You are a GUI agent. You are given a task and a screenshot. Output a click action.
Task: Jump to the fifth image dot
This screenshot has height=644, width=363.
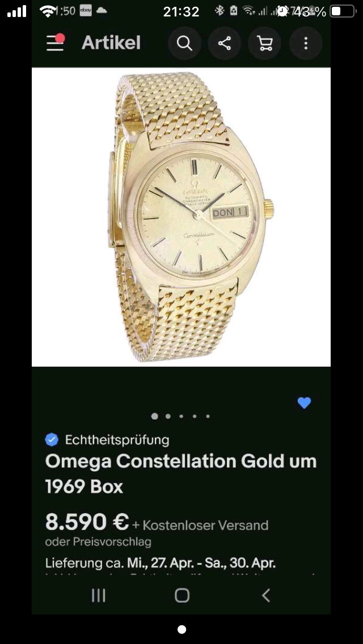click(208, 416)
